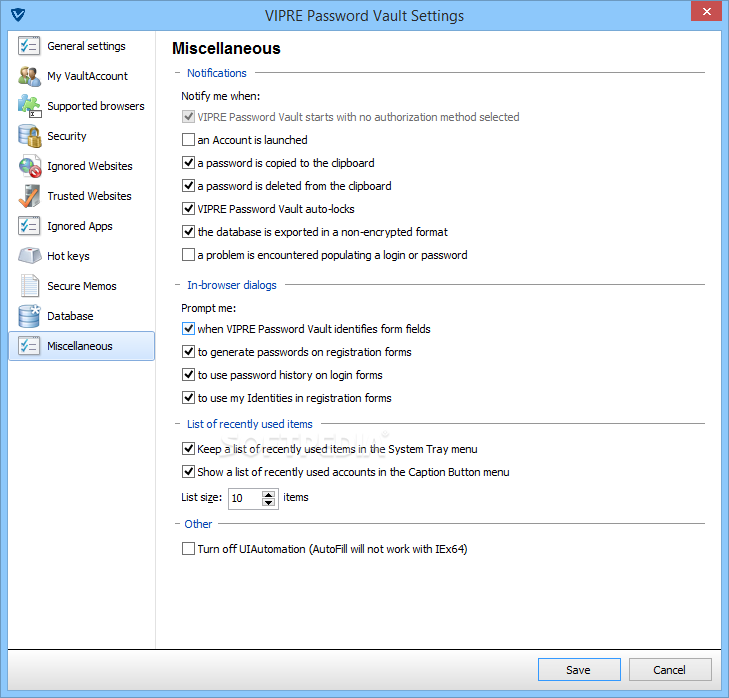Enable 'problem is encountered populating a login' notification
This screenshot has width=729, height=698.
coord(188,255)
